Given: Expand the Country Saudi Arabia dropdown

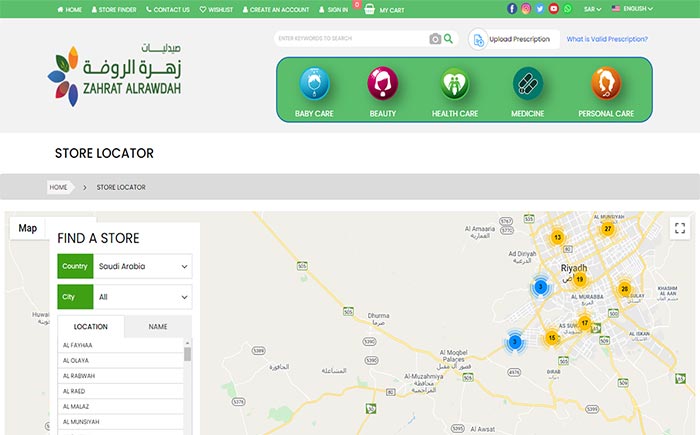Looking at the screenshot, I should pos(143,266).
